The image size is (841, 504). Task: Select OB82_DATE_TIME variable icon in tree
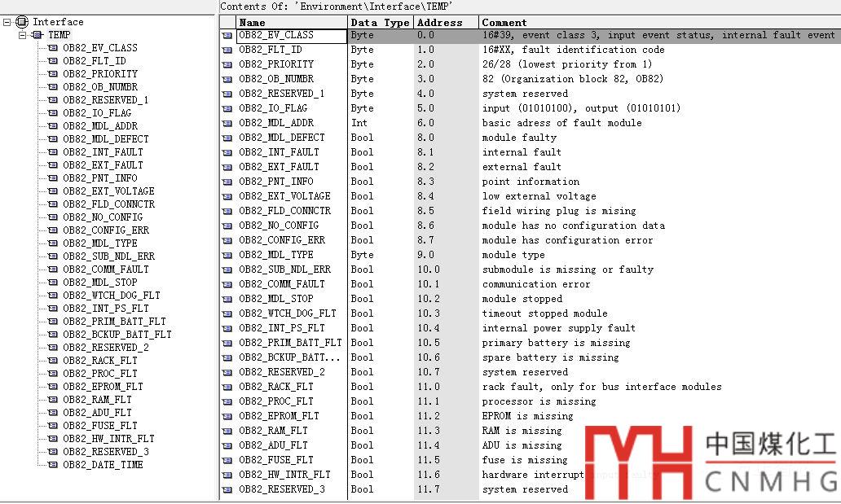[x=53, y=465]
